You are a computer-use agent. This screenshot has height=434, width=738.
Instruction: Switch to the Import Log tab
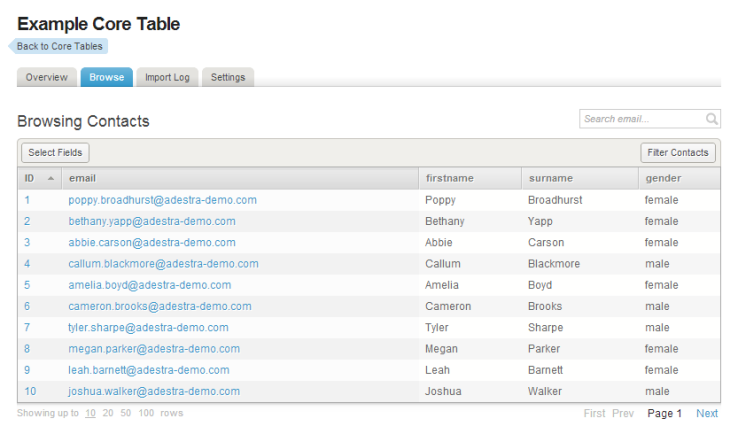coord(167,77)
